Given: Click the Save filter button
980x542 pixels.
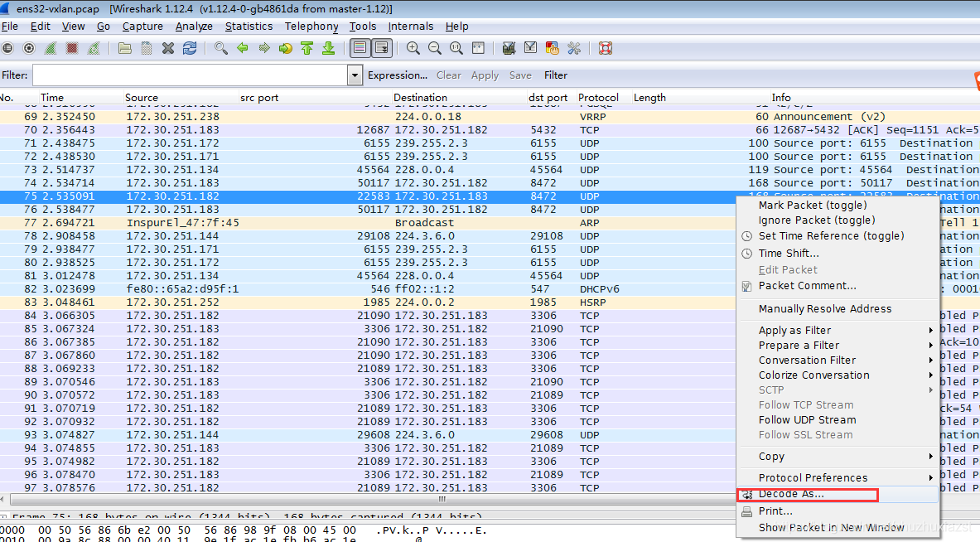Looking at the screenshot, I should click(520, 75).
